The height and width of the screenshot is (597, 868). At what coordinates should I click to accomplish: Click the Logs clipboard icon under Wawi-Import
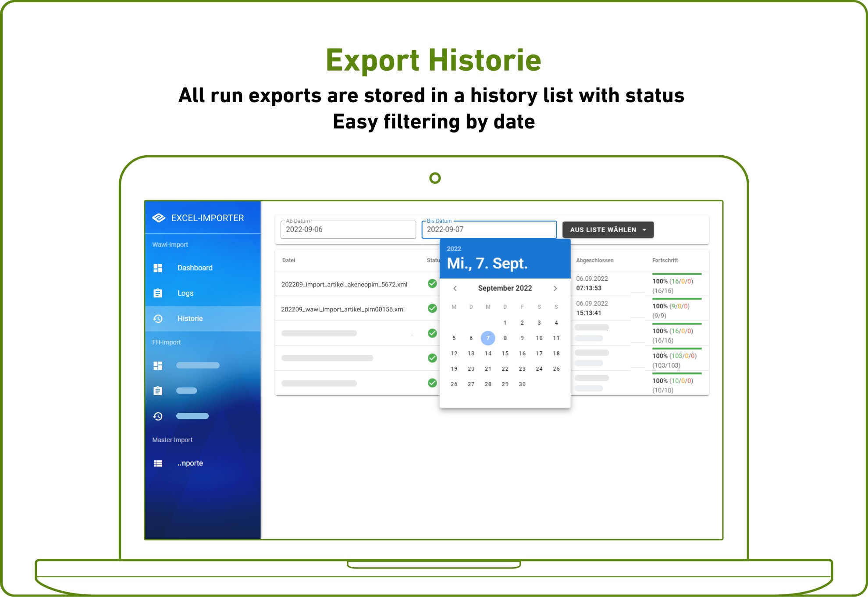click(158, 293)
